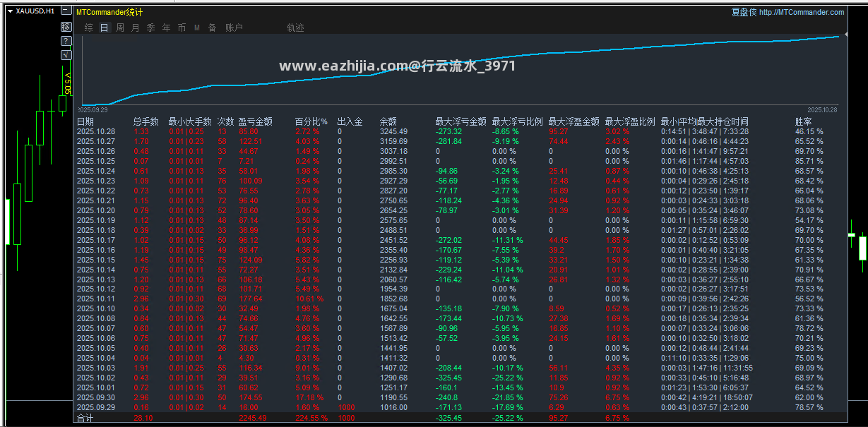Click total percentage 224.55 %

point(311,419)
